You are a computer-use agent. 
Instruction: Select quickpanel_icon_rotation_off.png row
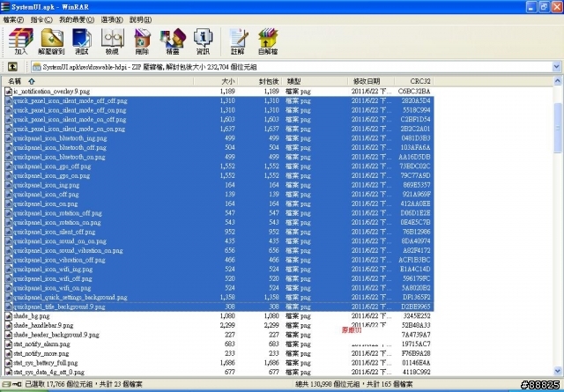coord(219,213)
